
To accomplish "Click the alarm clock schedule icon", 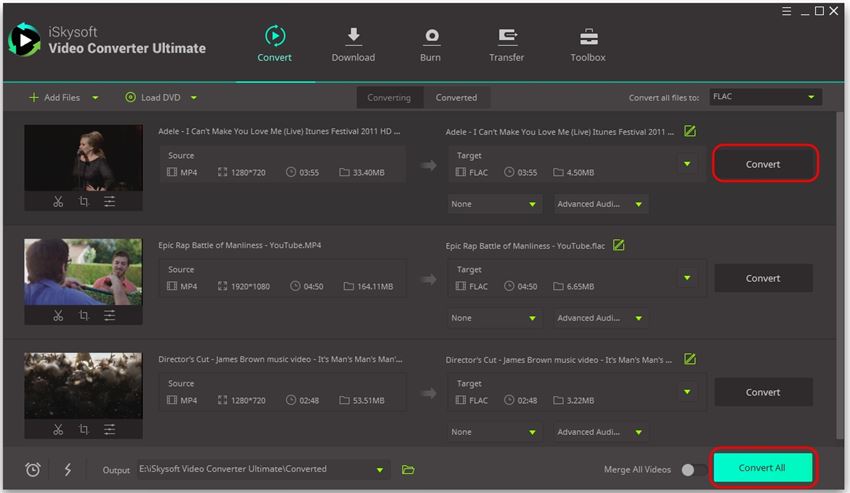I will pos(33,469).
